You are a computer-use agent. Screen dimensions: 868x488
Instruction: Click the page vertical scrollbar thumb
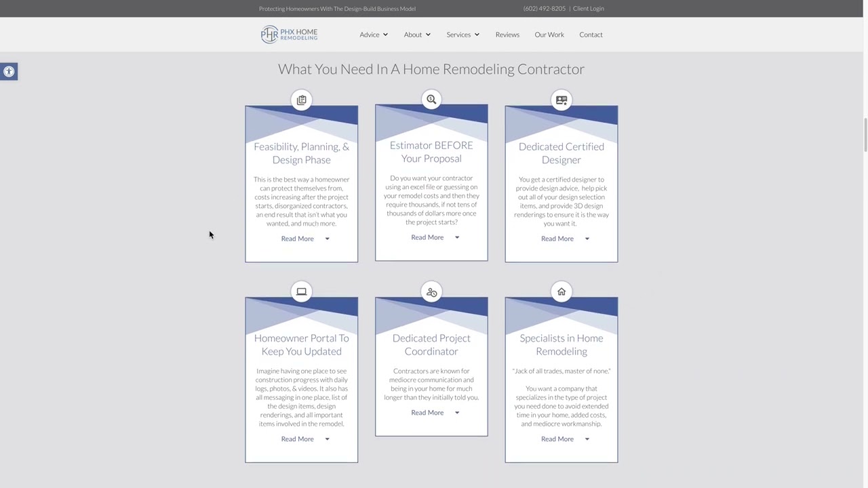click(865, 136)
